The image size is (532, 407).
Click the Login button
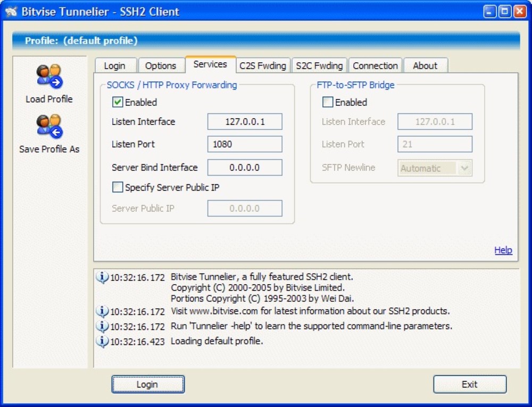148,384
